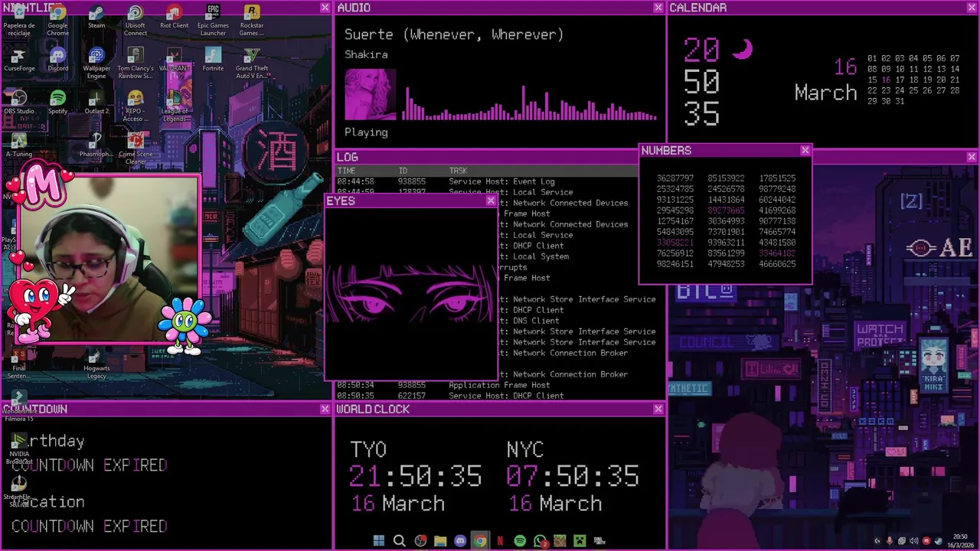
Task: Select the Hogwarts Legacy desktop icon
Action: (96, 364)
